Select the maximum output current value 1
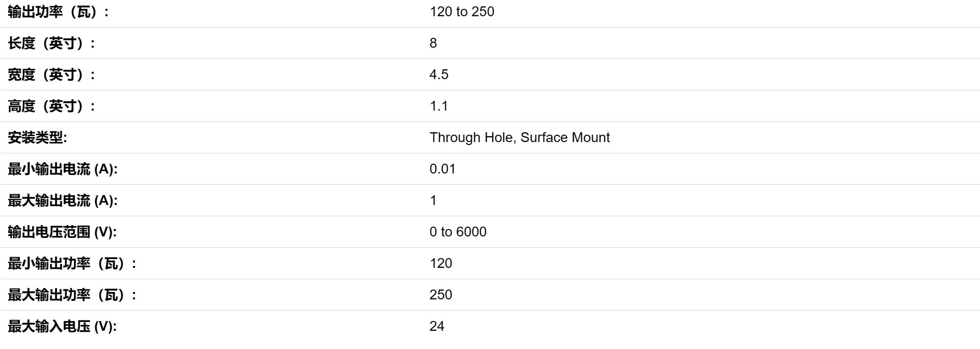The height and width of the screenshot is (349, 980). (x=433, y=201)
